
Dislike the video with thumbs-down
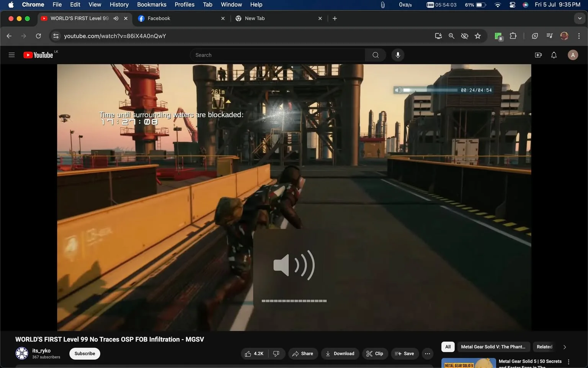[276, 353]
